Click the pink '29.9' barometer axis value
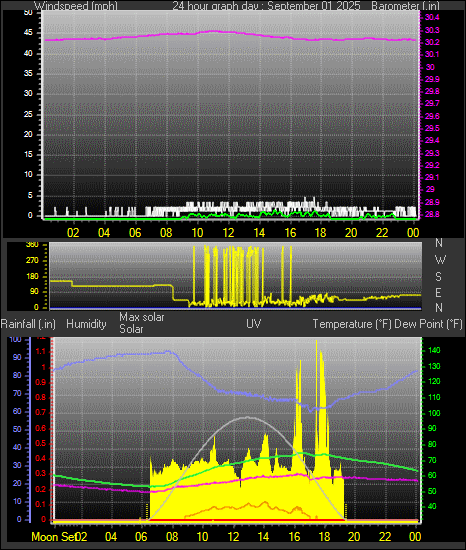Image resolution: width=466 pixels, height=550 pixels. (432, 79)
